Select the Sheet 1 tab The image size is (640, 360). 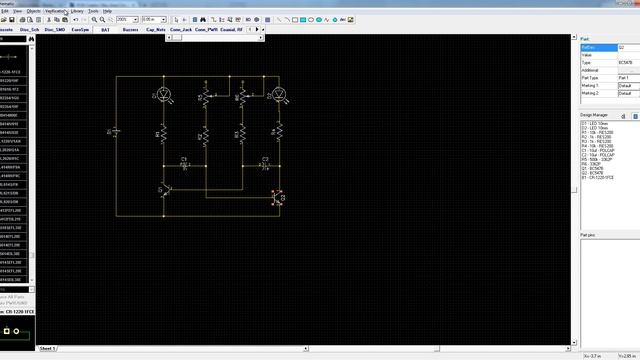[48, 349]
